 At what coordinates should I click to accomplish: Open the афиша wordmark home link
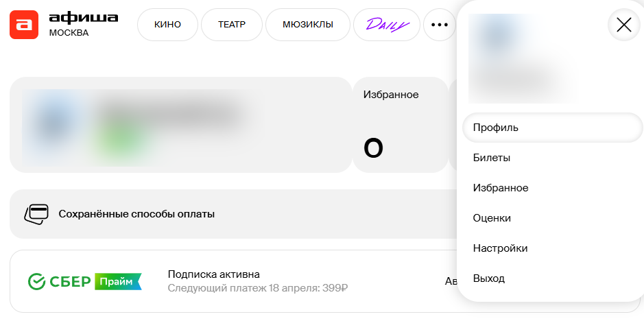click(x=84, y=17)
